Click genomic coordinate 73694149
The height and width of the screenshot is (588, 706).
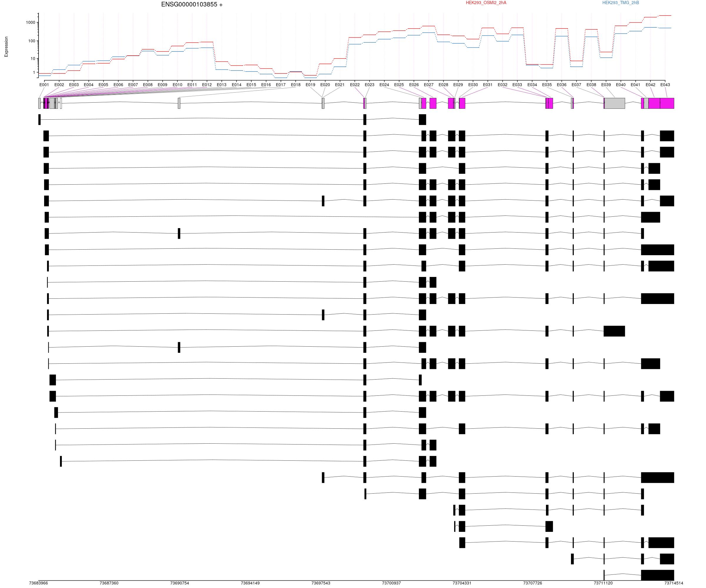click(x=250, y=583)
